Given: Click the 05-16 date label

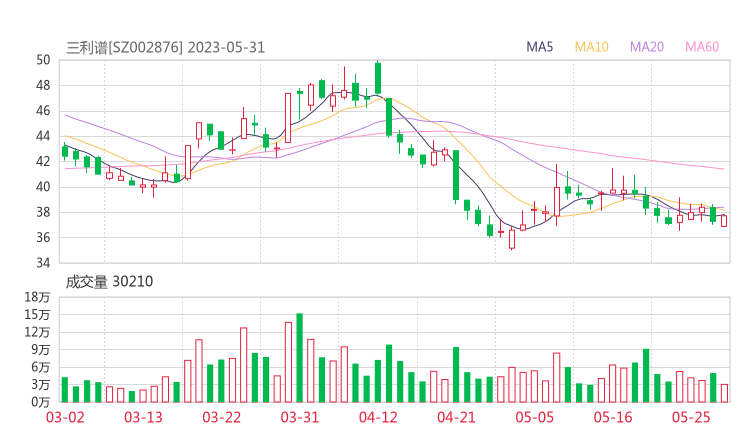Looking at the screenshot, I should pos(613,417).
